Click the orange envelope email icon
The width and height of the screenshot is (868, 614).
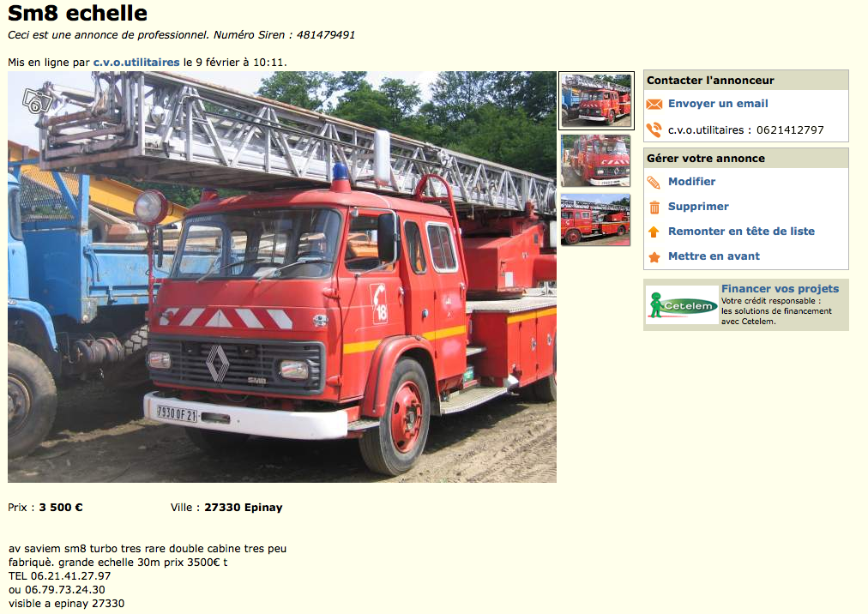pyautogui.click(x=654, y=104)
